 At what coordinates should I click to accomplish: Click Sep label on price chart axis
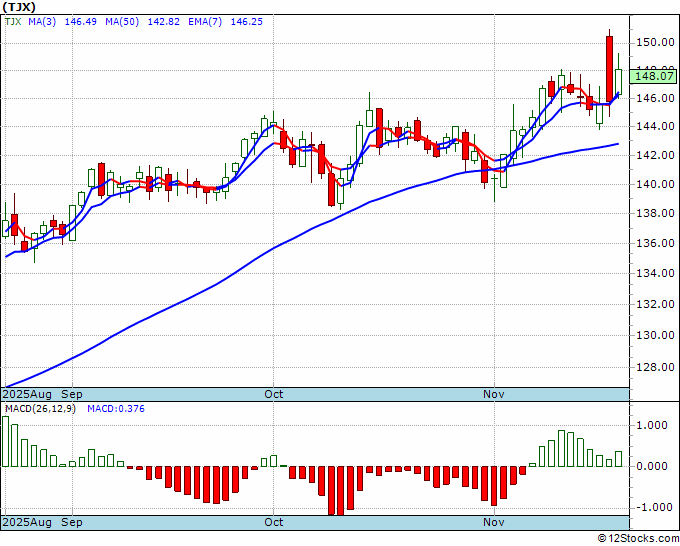click(72, 394)
